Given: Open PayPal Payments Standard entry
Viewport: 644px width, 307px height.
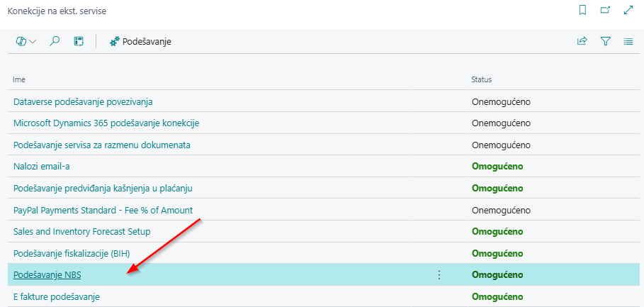Looking at the screenshot, I should point(103,211).
